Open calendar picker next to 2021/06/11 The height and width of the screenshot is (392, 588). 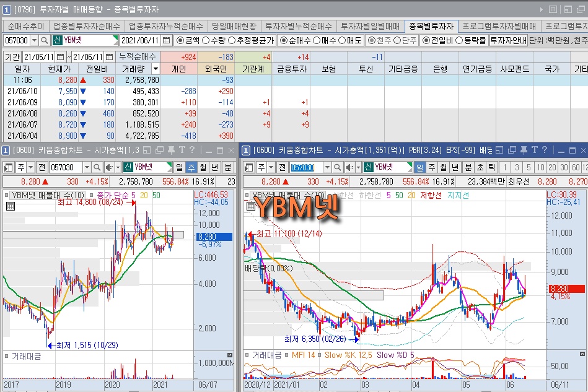point(167,40)
